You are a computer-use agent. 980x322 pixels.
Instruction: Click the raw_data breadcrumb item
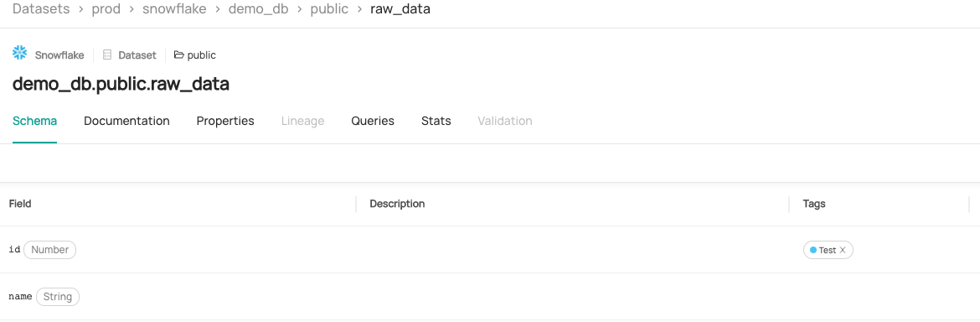(400, 9)
